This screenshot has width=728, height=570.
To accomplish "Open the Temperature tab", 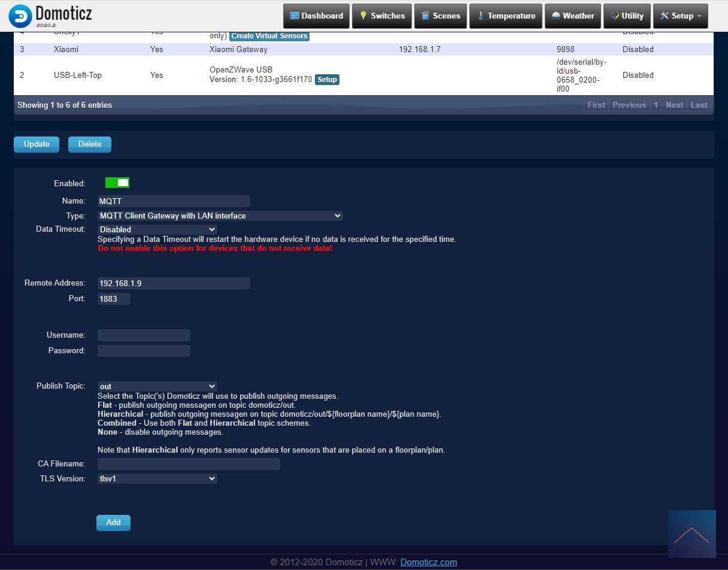I will tap(506, 16).
